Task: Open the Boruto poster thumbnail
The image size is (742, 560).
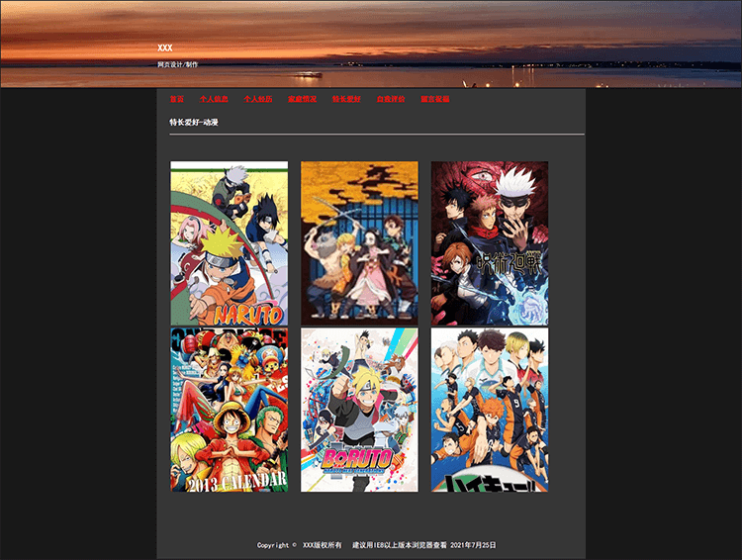Action: coord(360,410)
